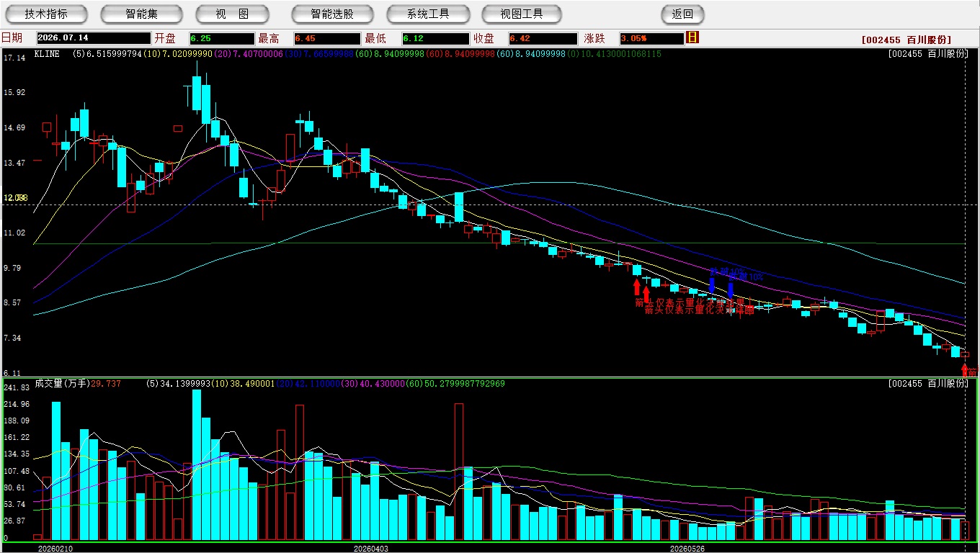Open 智能选股 stock screener
Image resolution: width=980 pixels, height=553 pixels.
tap(332, 14)
